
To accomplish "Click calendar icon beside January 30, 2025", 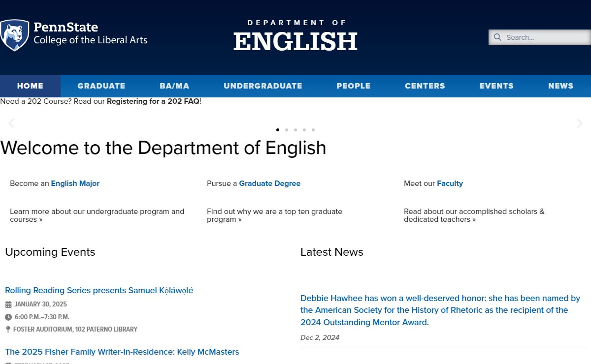I will (x=8, y=304).
